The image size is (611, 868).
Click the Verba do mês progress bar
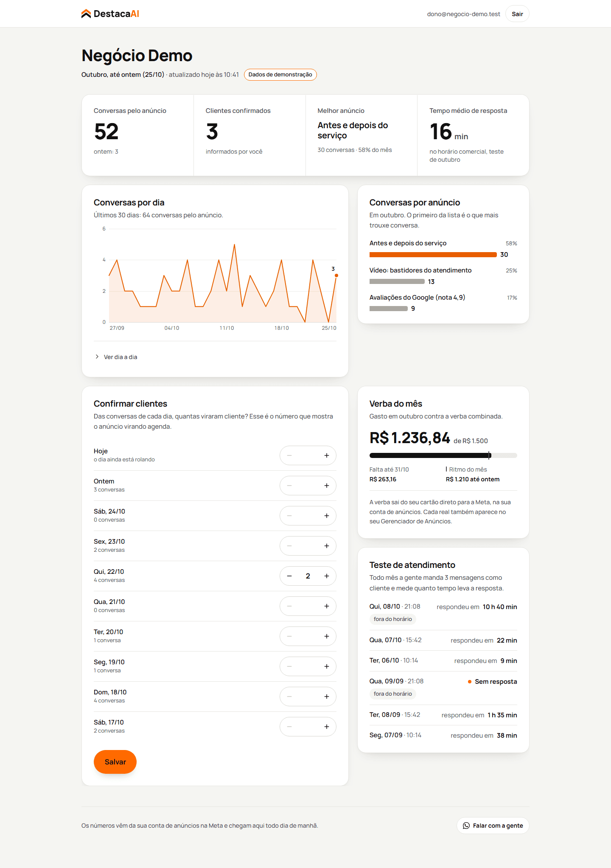[443, 455]
